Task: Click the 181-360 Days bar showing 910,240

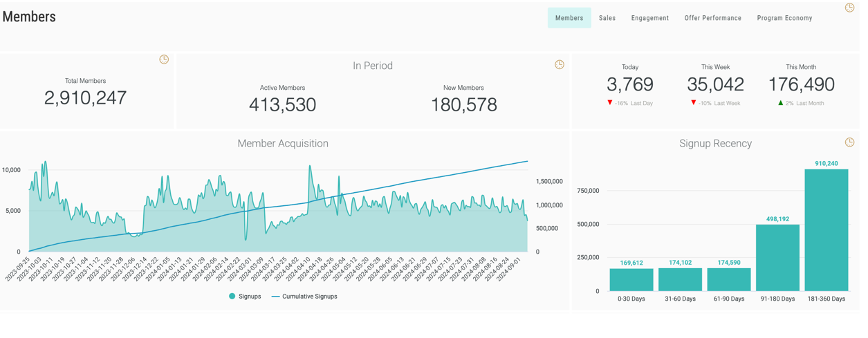Action: 826,230
